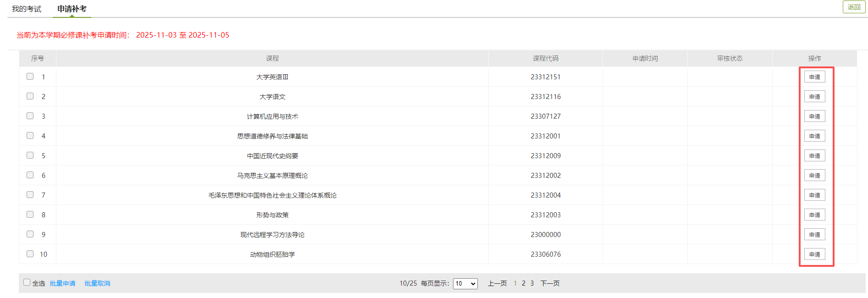Click 申请 for 中国近现代史纲要
Viewport: 868px width, 298px height.
point(814,156)
